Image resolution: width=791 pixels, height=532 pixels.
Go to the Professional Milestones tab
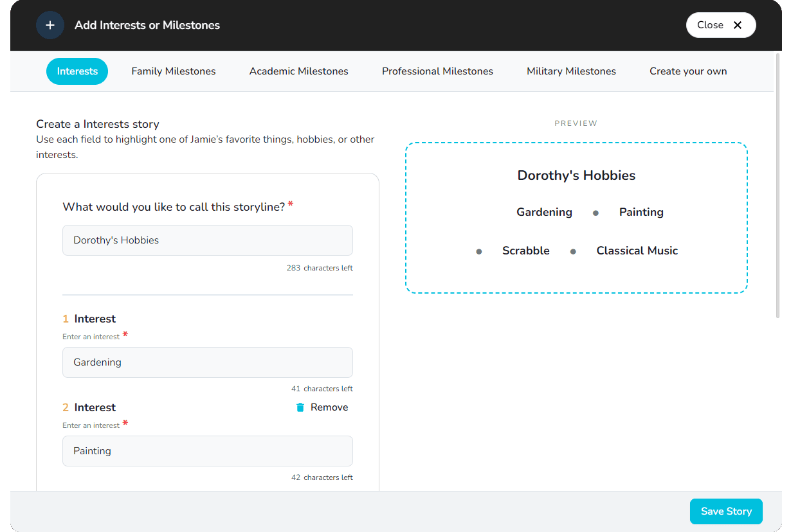pyautogui.click(x=437, y=71)
